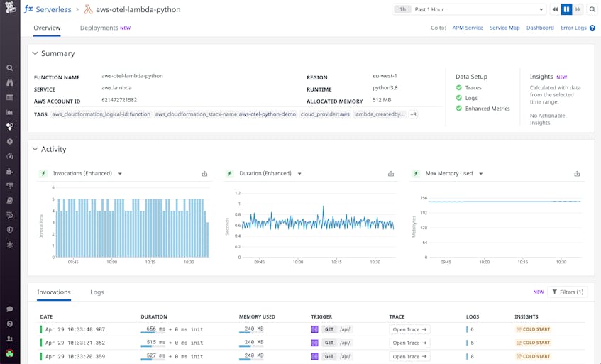Open the chat bubble icon in sidebar
This screenshot has width=601, height=364.
point(10,309)
